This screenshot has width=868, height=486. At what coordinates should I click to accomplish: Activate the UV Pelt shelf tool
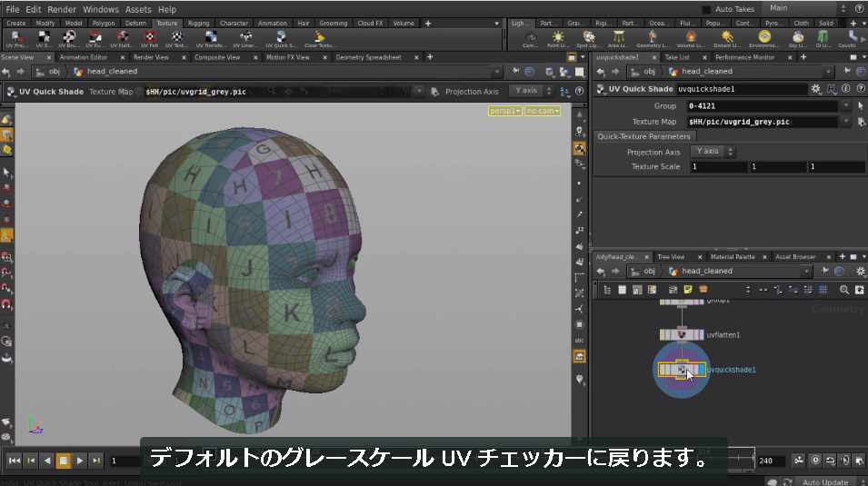pyautogui.click(x=149, y=38)
